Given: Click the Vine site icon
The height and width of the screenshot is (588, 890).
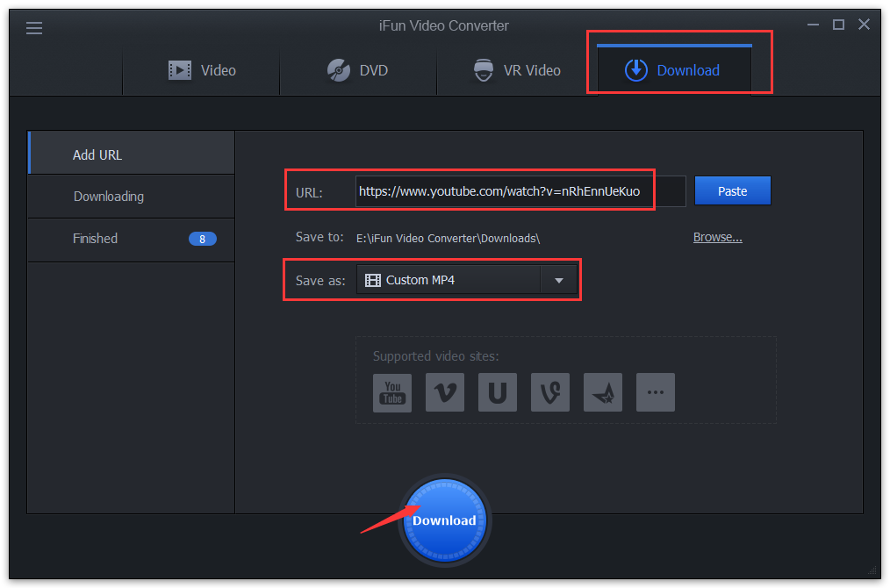Looking at the screenshot, I should click(550, 392).
